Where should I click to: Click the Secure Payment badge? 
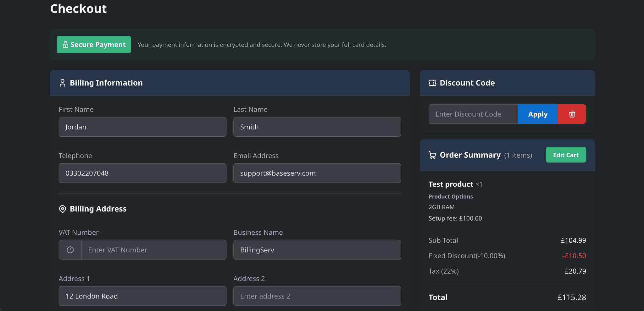94,45
